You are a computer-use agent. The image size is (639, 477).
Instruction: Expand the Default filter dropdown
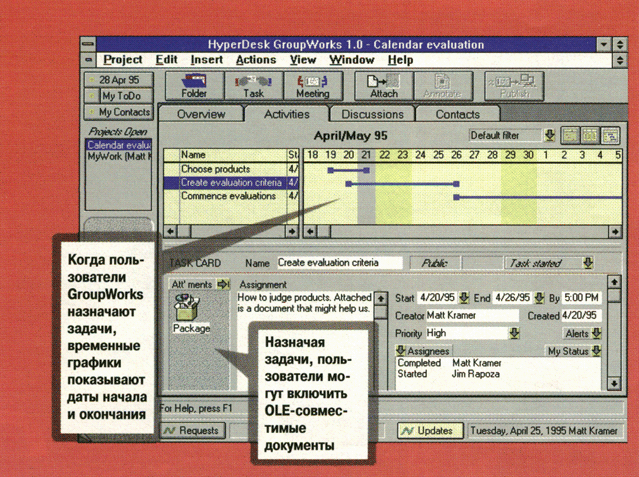click(549, 135)
